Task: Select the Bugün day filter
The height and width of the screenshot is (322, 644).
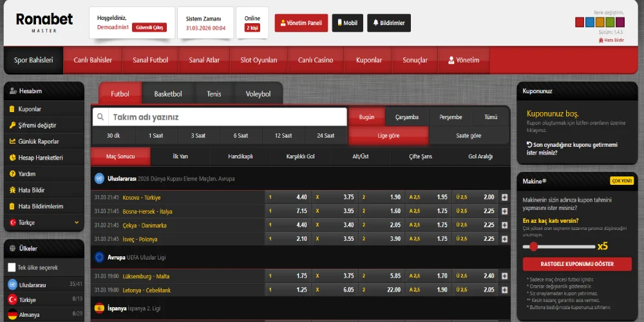Action: point(367,117)
